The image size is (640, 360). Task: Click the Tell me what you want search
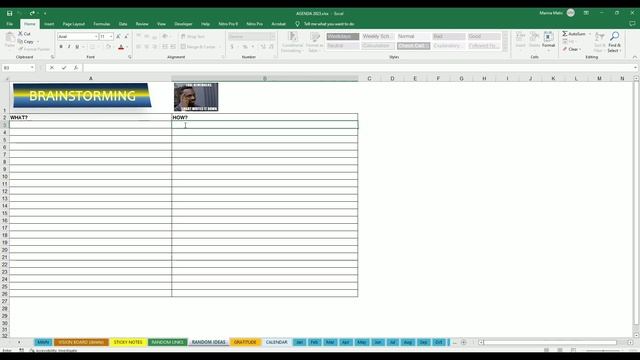(x=329, y=24)
